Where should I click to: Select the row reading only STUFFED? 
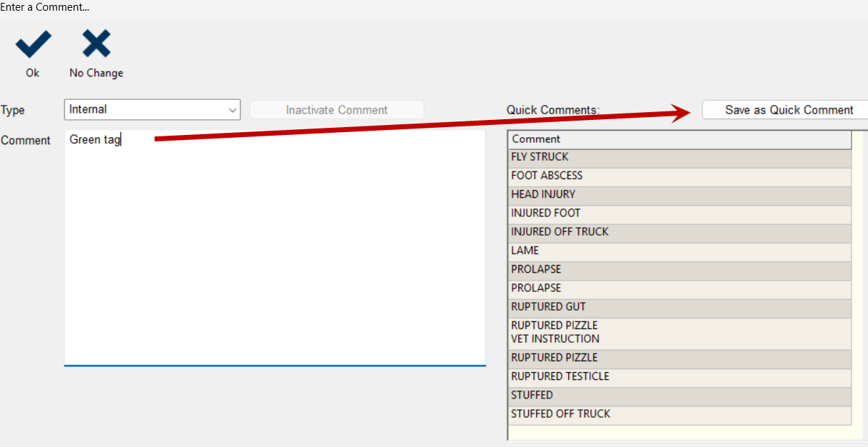click(680, 395)
